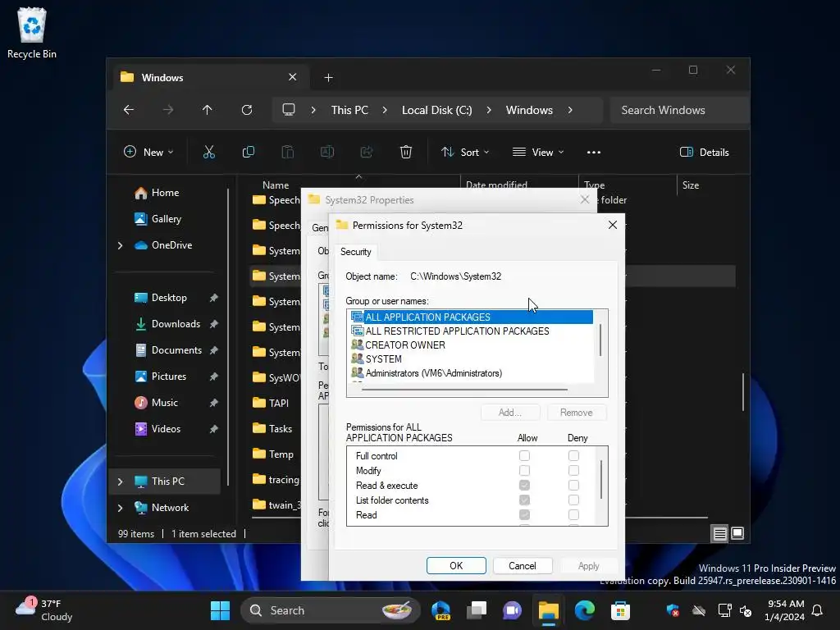
Task: Toggle the Details pane button
Action: point(705,152)
